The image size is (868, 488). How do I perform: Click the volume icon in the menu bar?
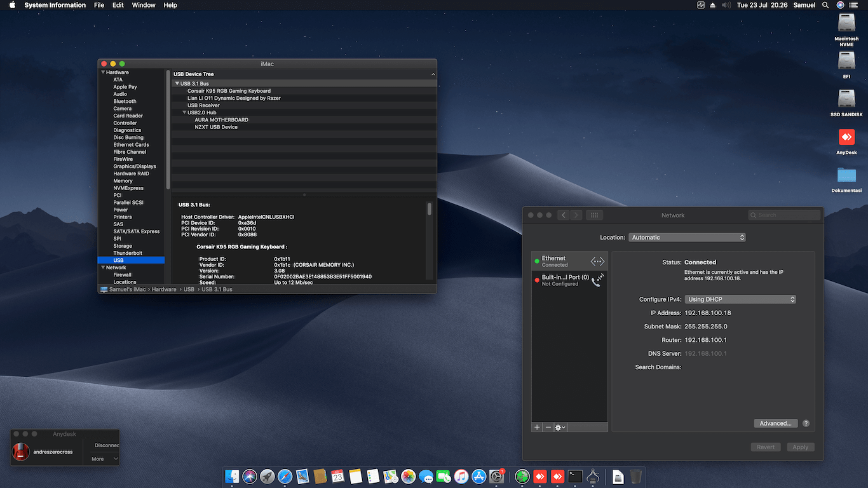726,5
